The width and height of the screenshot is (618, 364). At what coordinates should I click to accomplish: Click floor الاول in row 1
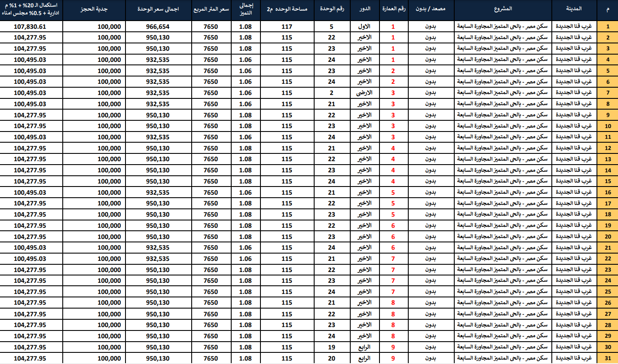click(364, 27)
